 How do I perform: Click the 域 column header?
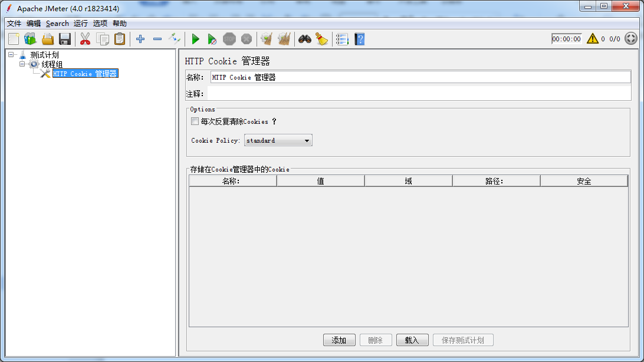(409, 181)
